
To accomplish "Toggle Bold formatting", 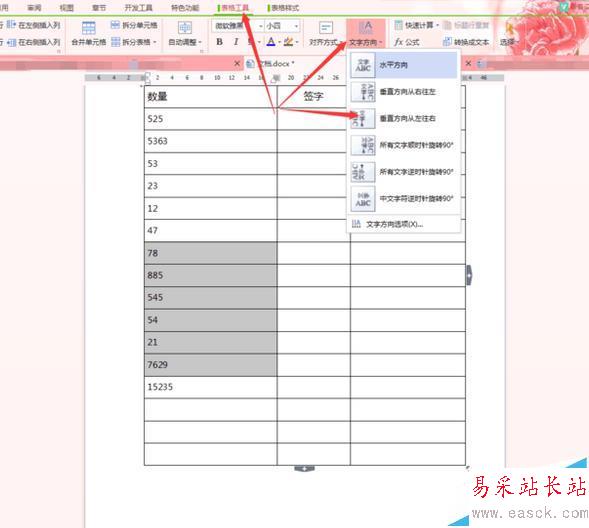I will click(x=219, y=42).
